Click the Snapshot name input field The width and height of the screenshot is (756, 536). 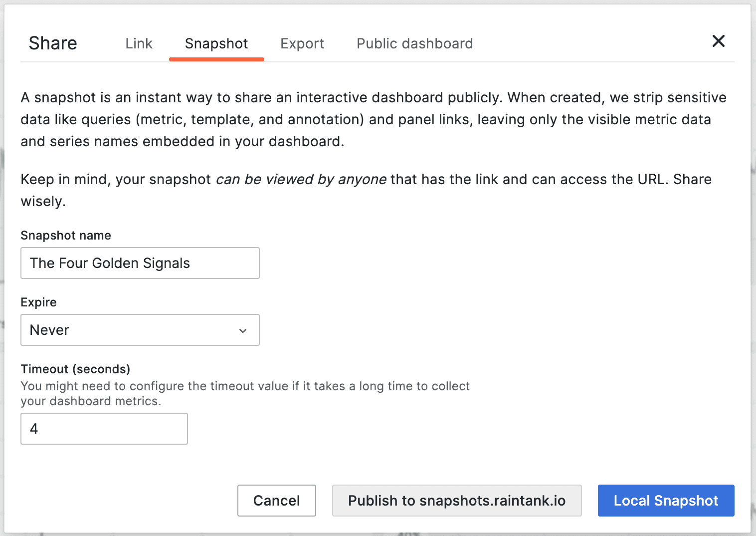(x=140, y=263)
